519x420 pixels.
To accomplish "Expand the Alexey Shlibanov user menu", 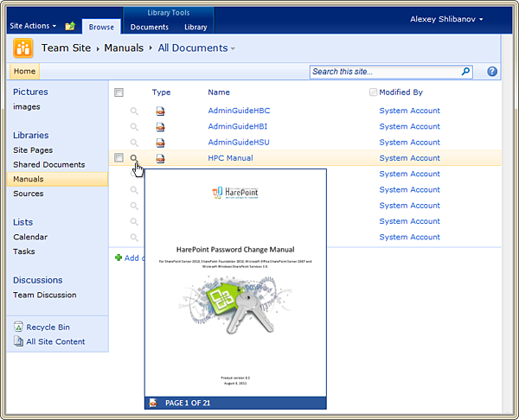I will click(x=446, y=19).
